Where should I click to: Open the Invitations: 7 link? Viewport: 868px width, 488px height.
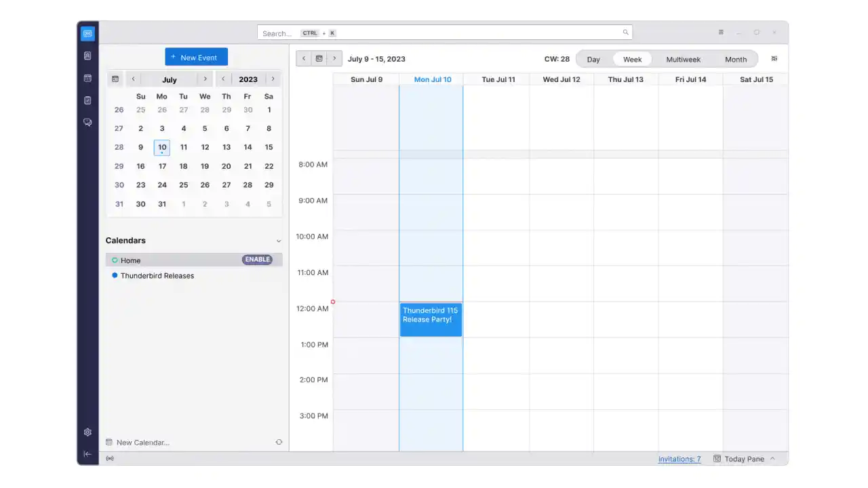679,459
